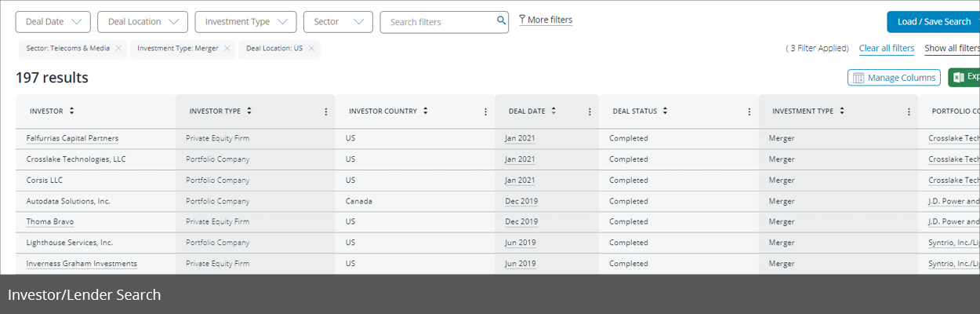Open Dec 2019 deal date for Autodata Solutions
Image resolution: width=980 pixels, height=314 pixels.
click(521, 201)
